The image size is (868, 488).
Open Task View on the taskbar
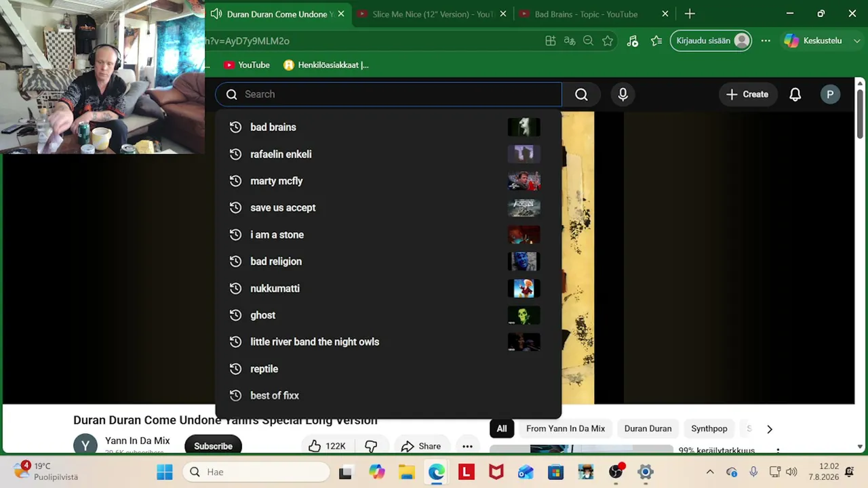346,472
